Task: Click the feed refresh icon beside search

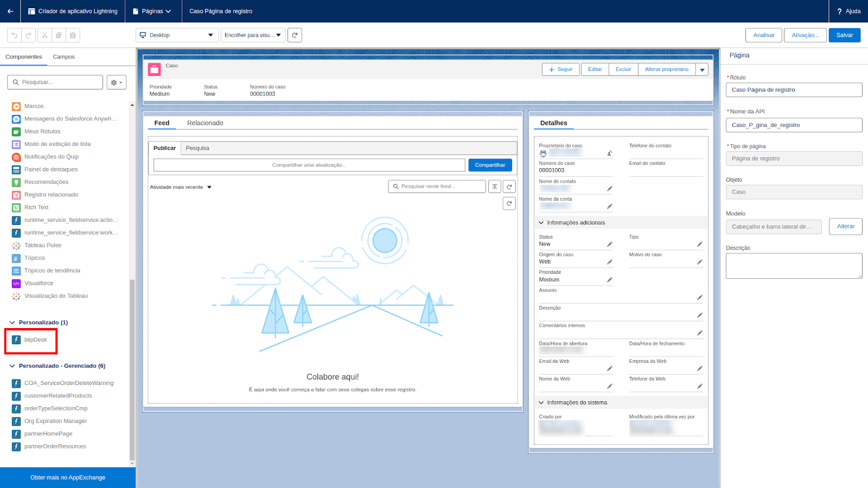Action: [x=509, y=187]
